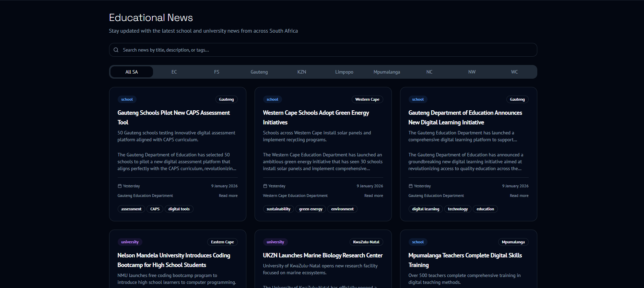This screenshot has height=288, width=644.
Task: Open UKZN Marine Biology Research Center headline
Action: (x=323, y=255)
